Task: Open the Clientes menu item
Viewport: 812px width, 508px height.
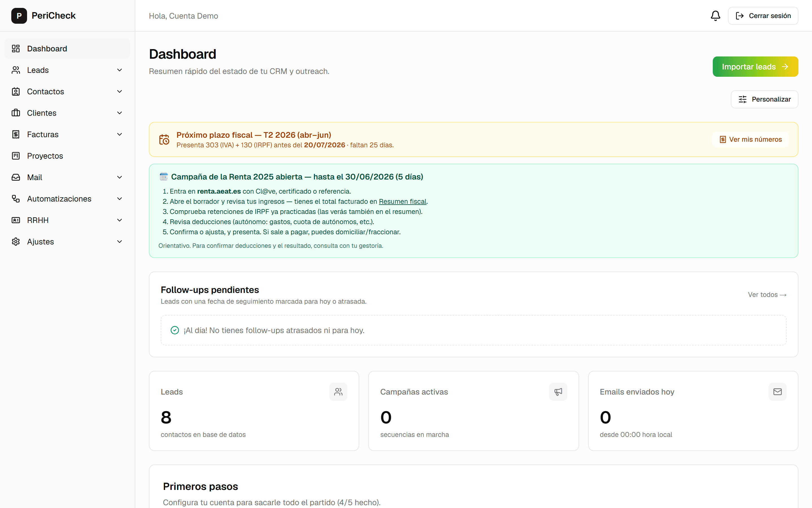Action: (x=67, y=113)
